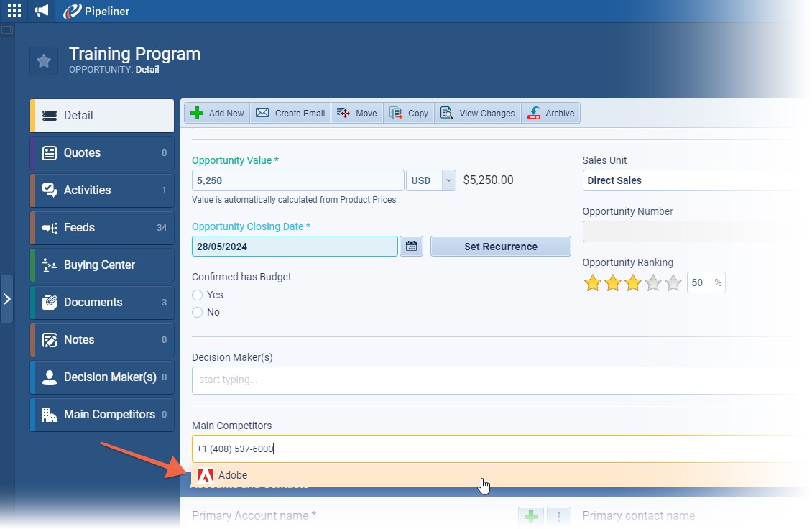This screenshot has height=529, width=812.
Task: Click the green plus Add New icon
Action: (197, 113)
